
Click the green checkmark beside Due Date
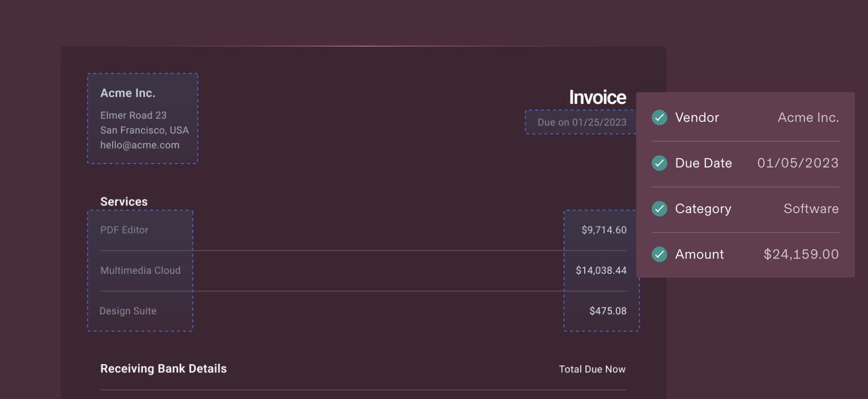pos(660,163)
